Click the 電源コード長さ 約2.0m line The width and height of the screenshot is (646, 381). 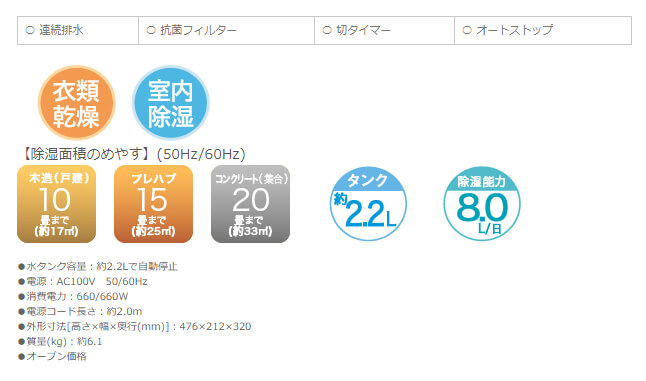click(80, 311)
